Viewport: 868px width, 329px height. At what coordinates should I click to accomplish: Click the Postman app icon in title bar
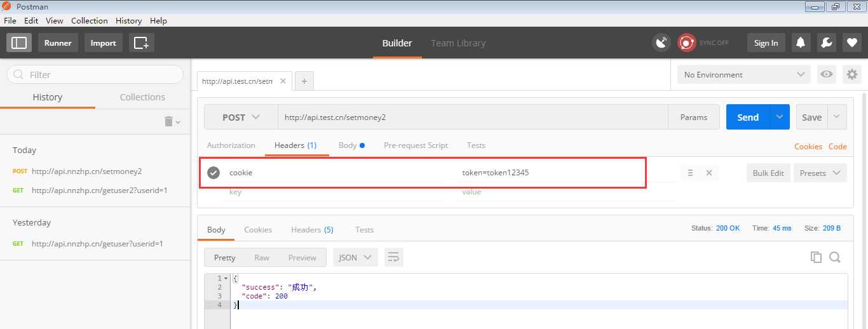[x=7, y=6]
